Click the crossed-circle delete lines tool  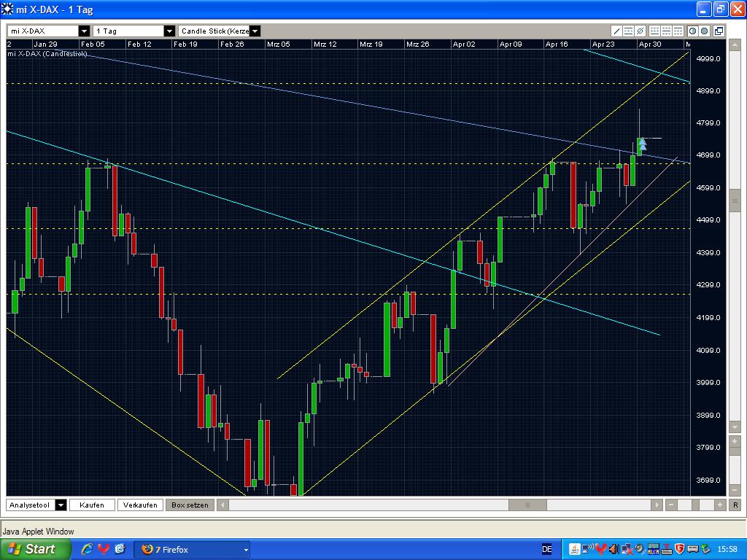click(x=640, y=31)
